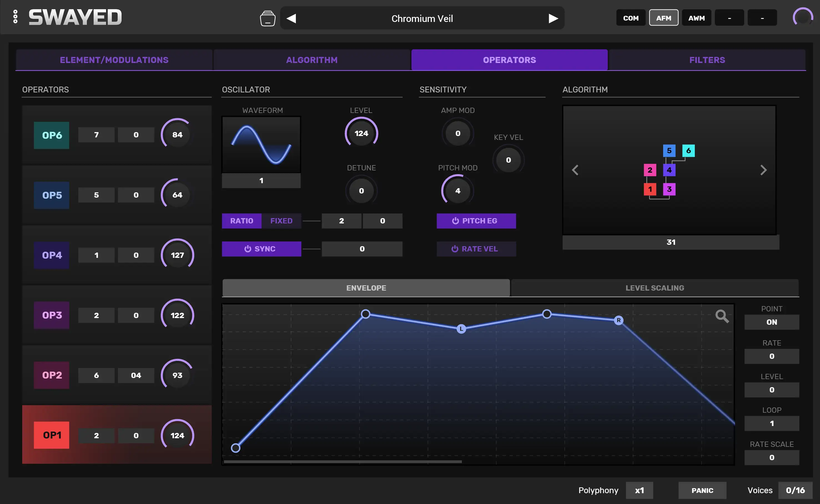Screen dimensions: 820x504
Task: Show the next algorithm with right chevron
Action: tap(763, 170)
